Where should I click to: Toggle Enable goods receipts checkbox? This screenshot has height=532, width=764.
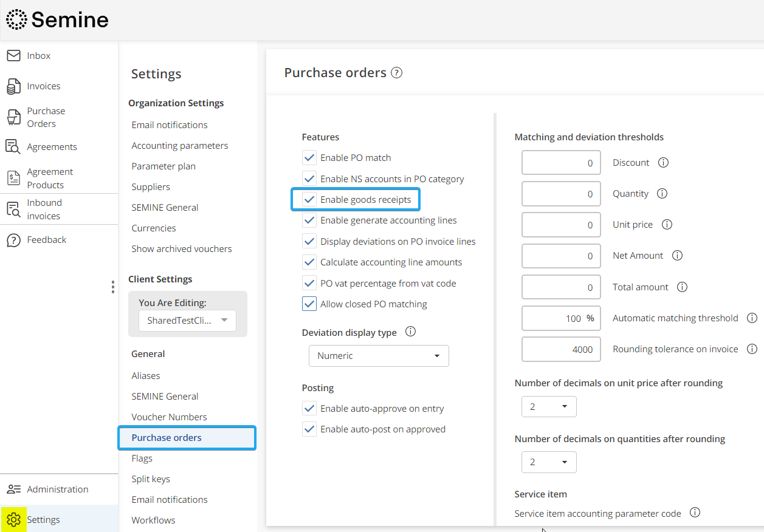click(x=309, y=200)
